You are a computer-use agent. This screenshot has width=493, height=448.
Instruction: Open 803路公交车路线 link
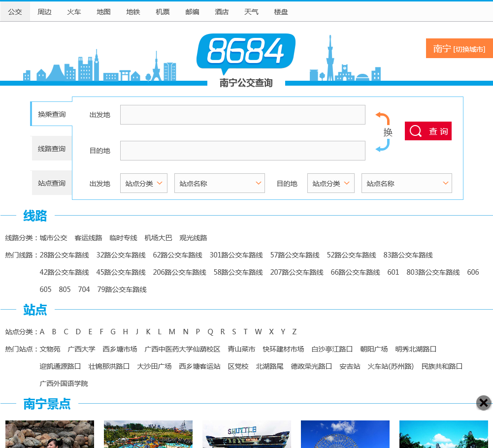[433, 272]
